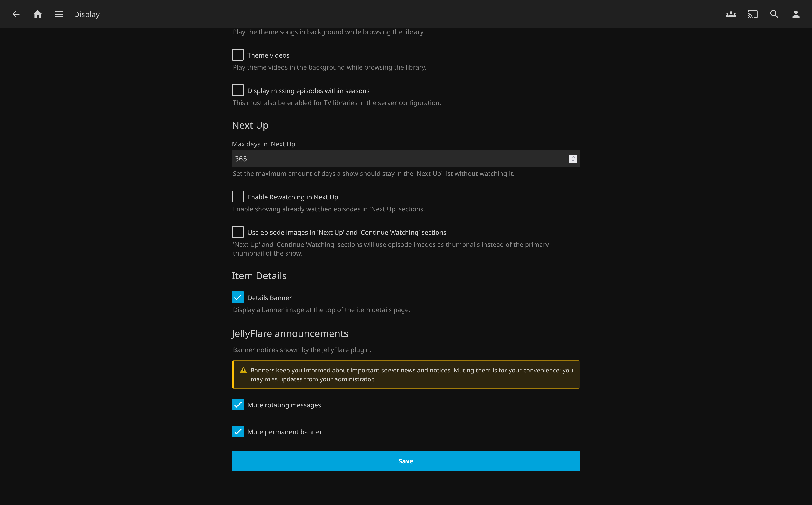
Task: Go back using the back arrow
Action: 16,14
